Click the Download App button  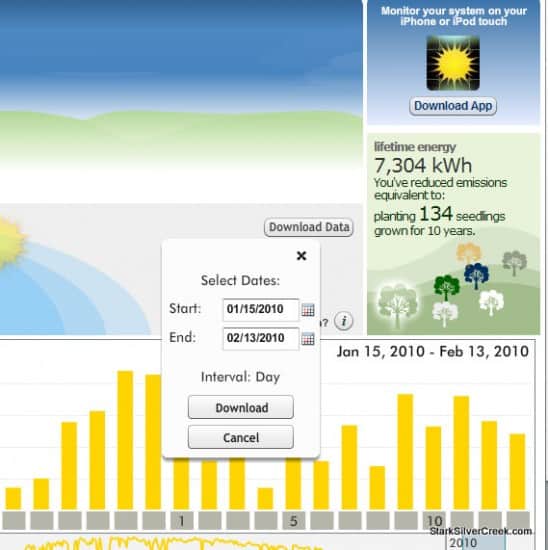coord(453,106)
